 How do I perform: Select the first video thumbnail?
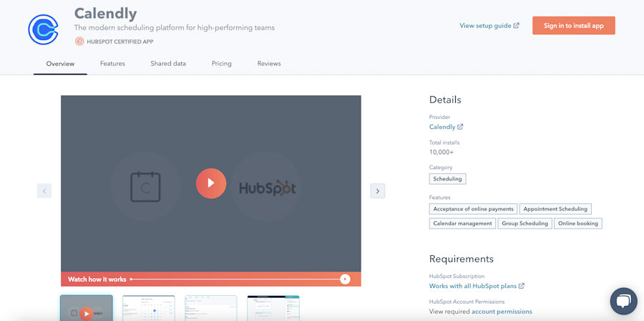click(87, 308)
